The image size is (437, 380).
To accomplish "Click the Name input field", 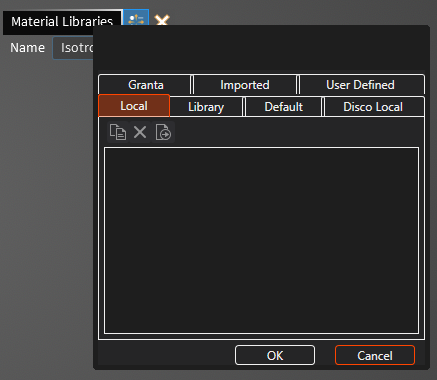I will point(73,48).
